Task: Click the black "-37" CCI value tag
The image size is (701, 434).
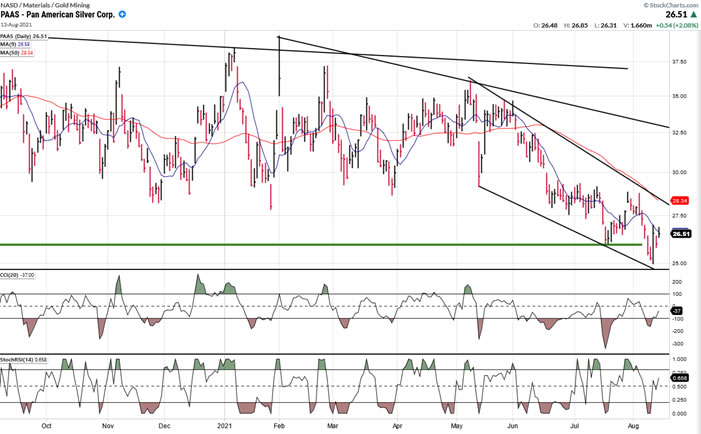Action: (677, 311)
